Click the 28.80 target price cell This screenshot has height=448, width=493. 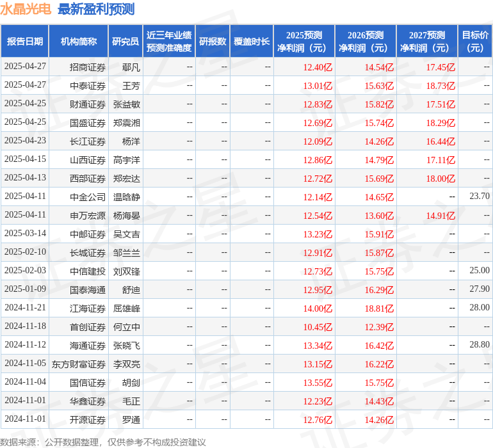479,345
